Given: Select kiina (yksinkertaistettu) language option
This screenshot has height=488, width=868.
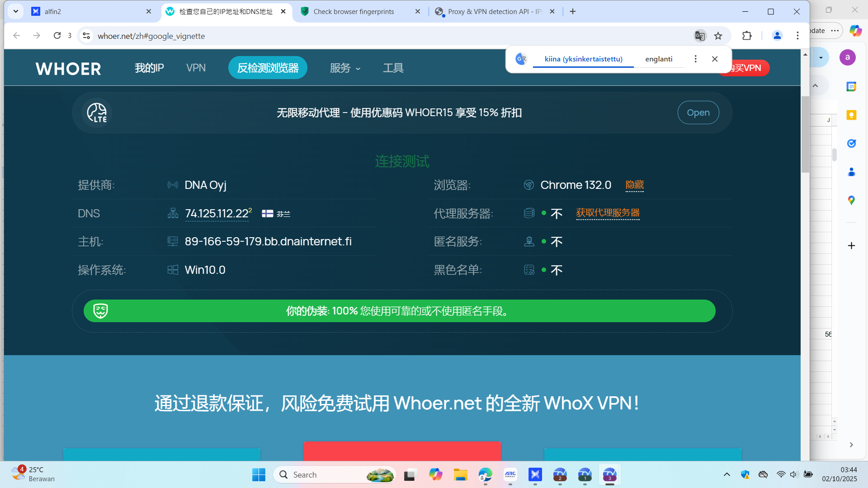Looking at the screenshot, I should click(583, 59).
